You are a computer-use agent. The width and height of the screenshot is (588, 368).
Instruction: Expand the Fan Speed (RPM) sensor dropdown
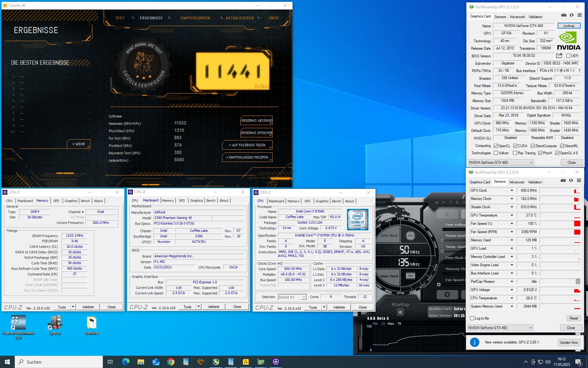[x=511, y=232]
